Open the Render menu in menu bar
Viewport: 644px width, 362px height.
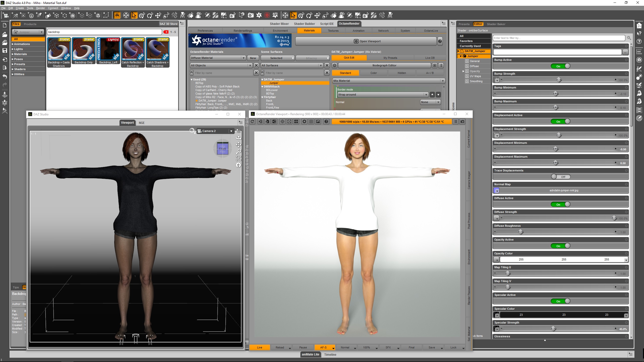(x=40, y=8)
